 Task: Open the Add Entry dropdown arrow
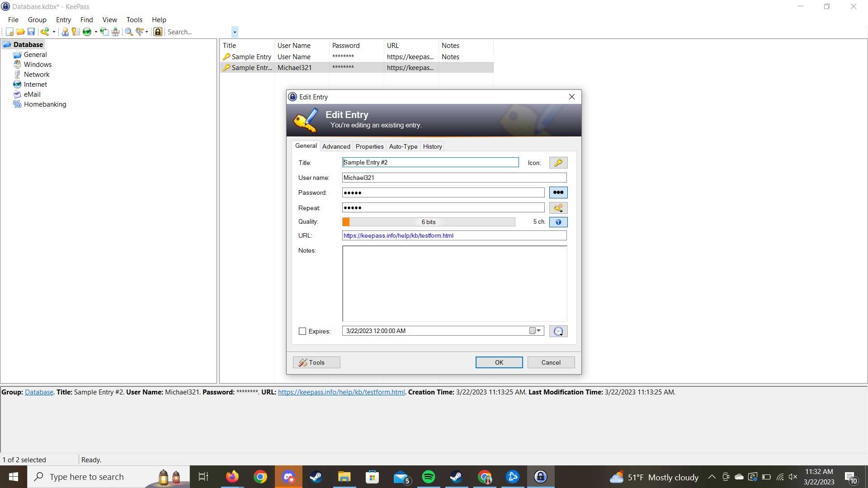(54, 32)
